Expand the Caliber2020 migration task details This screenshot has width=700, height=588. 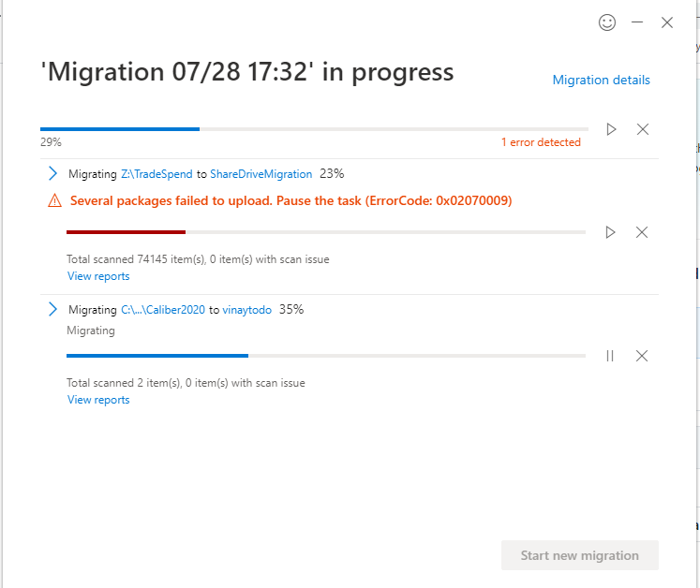(52, 309)
